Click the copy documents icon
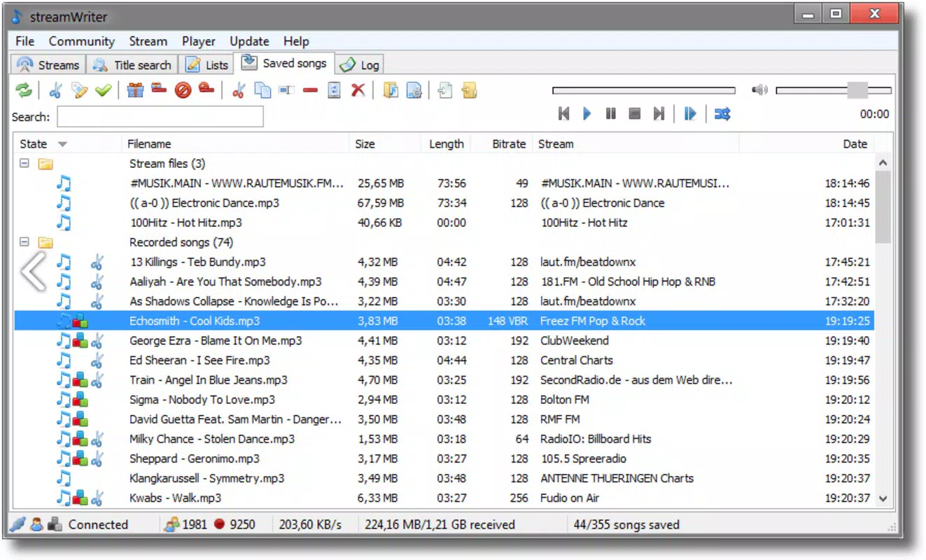The width and height of the screenshot is (926, 560). point(262,90)
